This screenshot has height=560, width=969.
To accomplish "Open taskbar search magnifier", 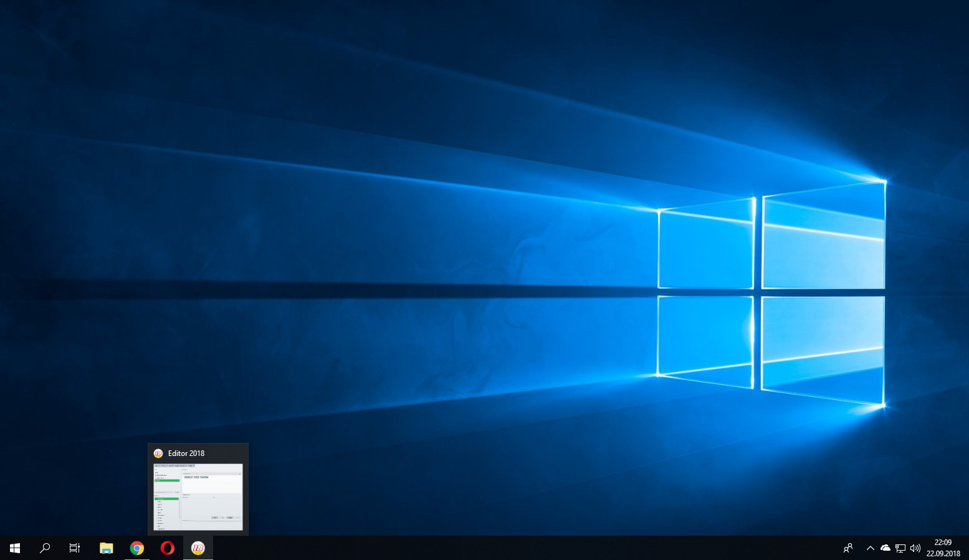I will [x=45, y=548].
